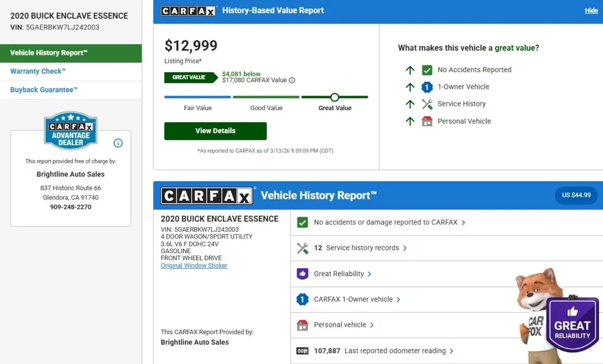Expand the Personal vehicle chevron
603x364 pixels.
pyautogui.click(x=371, y=325)
